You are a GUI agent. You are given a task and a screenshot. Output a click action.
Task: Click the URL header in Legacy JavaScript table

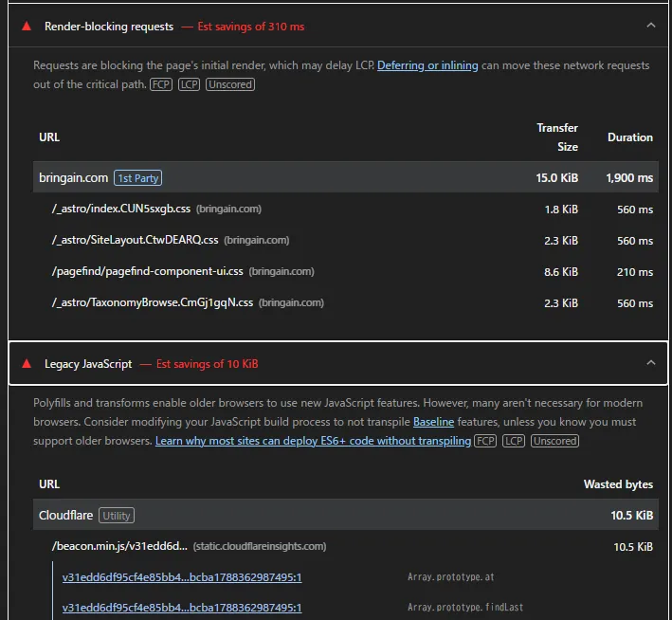(x=49, y=484)
